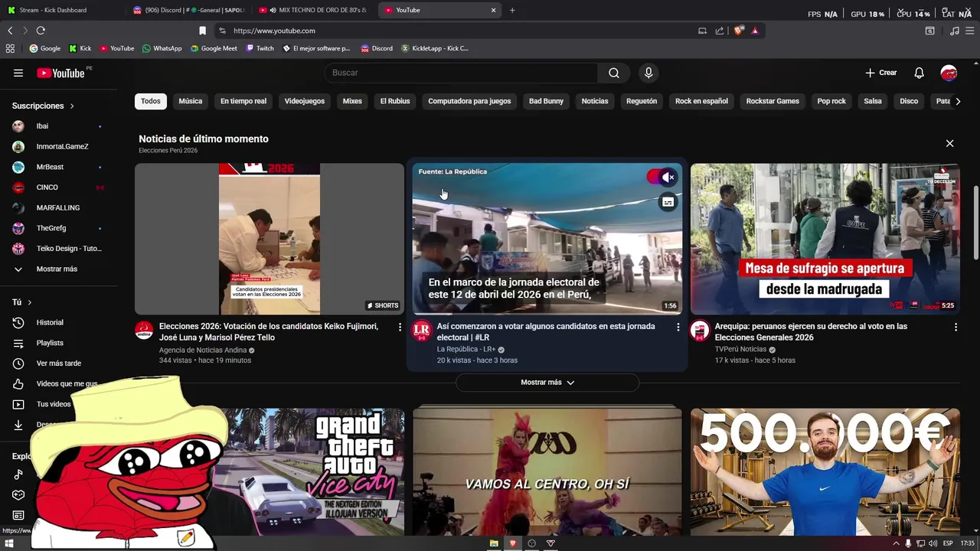Open MrBeast subscription channel
This screenshot has width=980, height=551.
pos(59,167)
